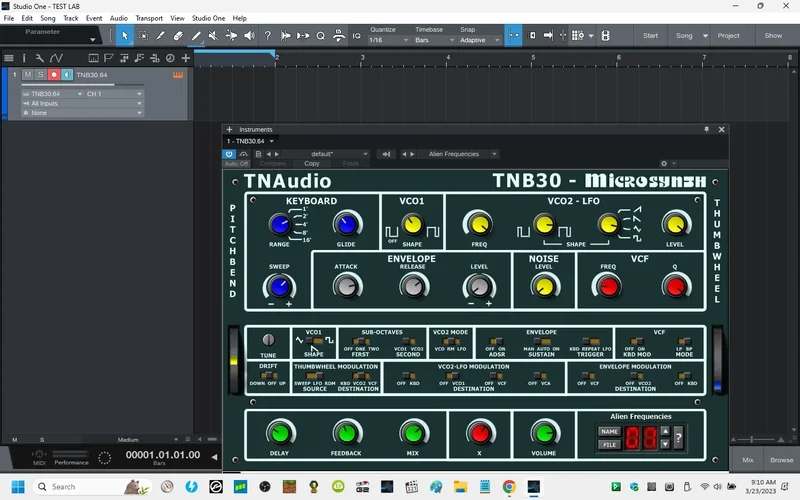
Task: Open the Audio menu
Action: coord(119,18)
